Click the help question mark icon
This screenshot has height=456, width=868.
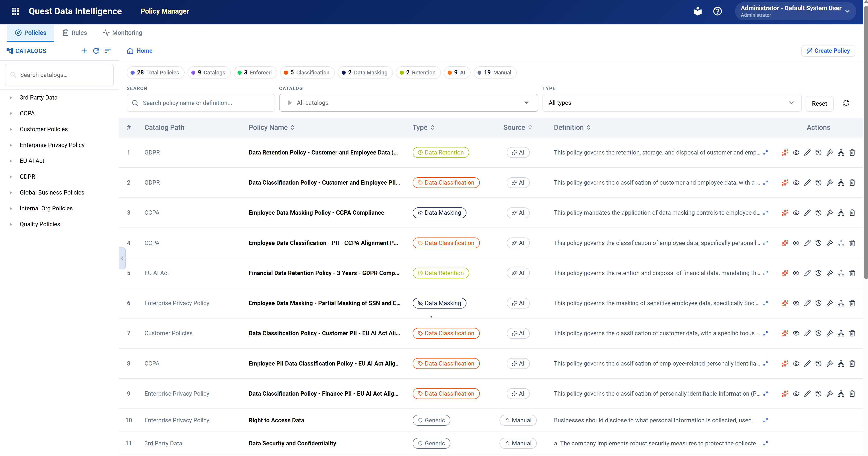(717, 11)
